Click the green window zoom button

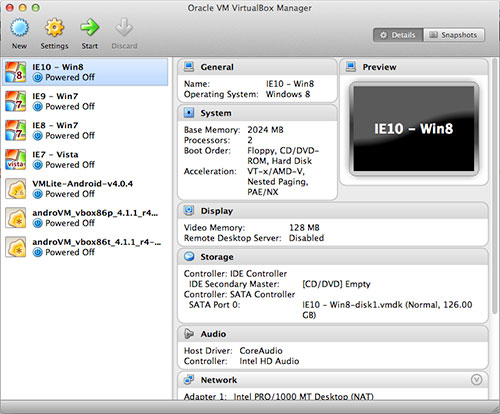(36, 8)
